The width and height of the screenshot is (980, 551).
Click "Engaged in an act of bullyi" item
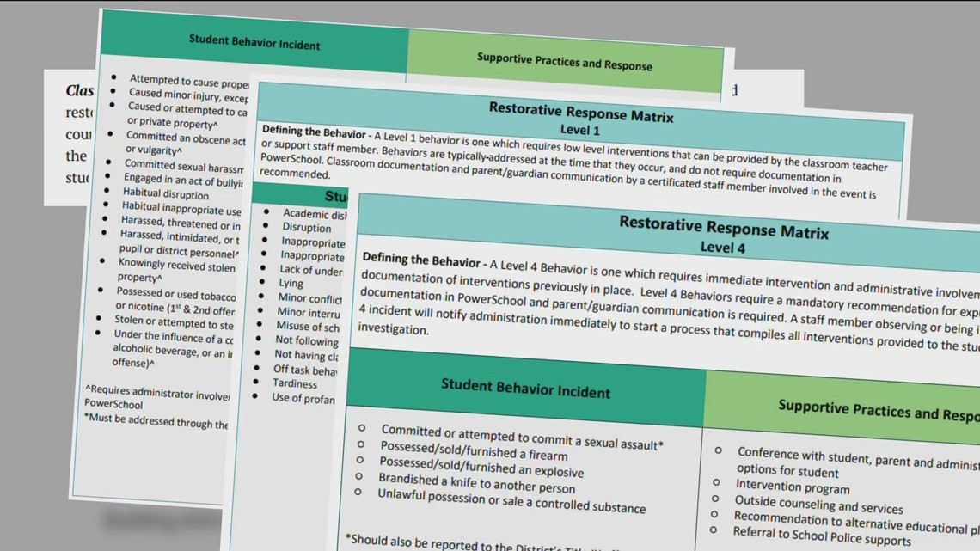(x=183, y=180)
